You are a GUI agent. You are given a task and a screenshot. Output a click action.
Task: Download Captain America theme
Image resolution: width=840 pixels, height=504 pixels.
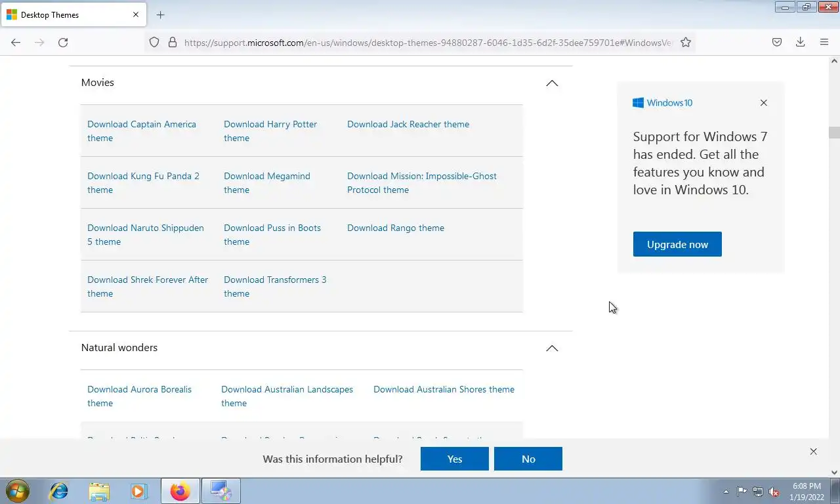(x=142, y=131)
